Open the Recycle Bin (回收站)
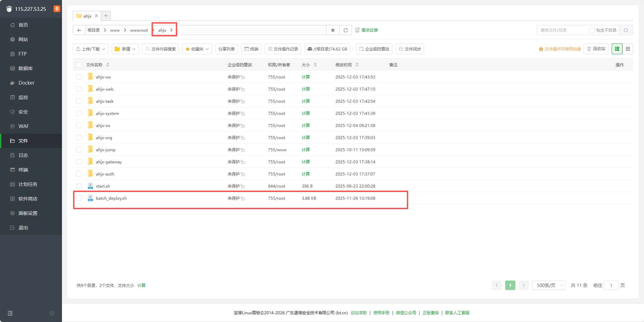Viewport: 644px width, 322px height. coord(596,49)
